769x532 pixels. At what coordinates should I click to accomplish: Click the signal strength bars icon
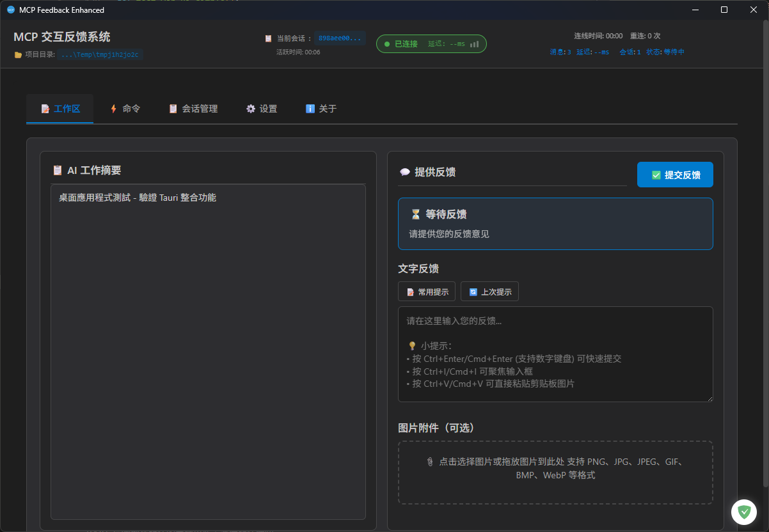(474, 43)
